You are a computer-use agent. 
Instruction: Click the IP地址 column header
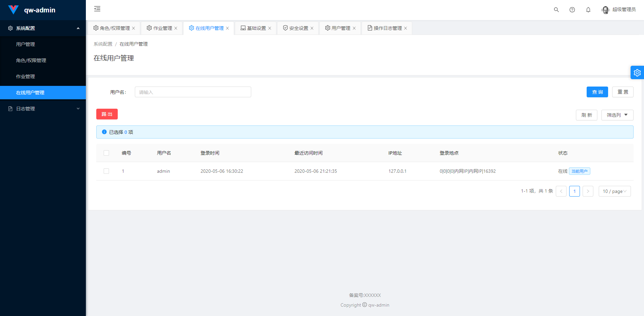coord(395,153)
